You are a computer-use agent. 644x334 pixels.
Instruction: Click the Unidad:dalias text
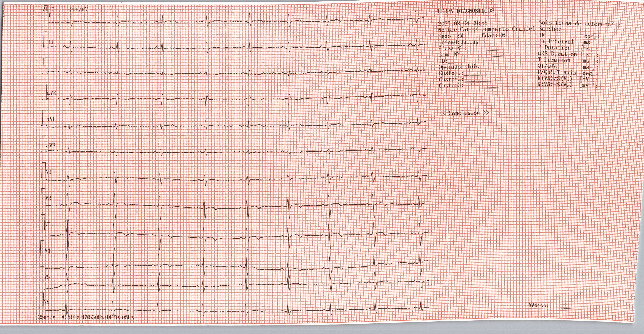tap(458, 42)
